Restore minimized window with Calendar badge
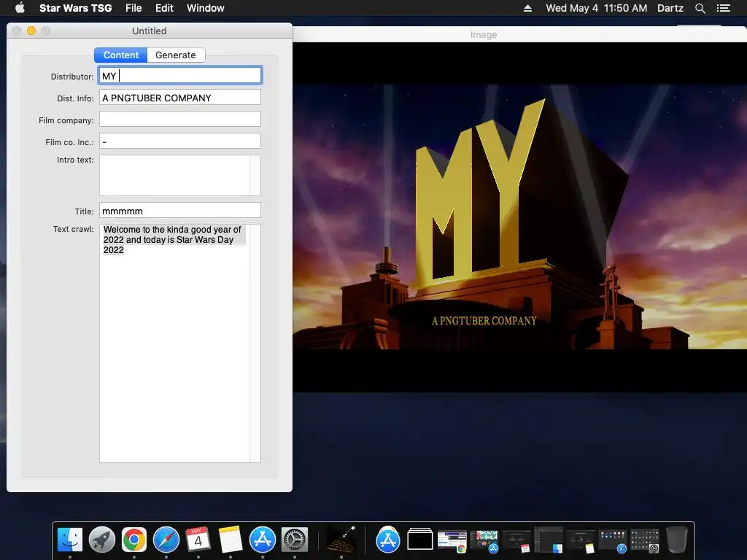Image resolution: width=747 pixels, height=560 pixels. (x=516, y=541)
